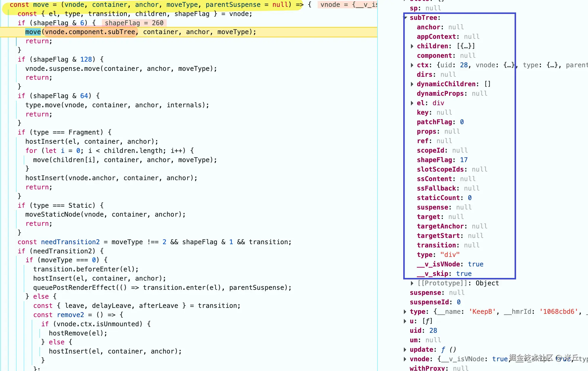Select the type: "div" property
The image size is (588, 371).
point(438,255)
